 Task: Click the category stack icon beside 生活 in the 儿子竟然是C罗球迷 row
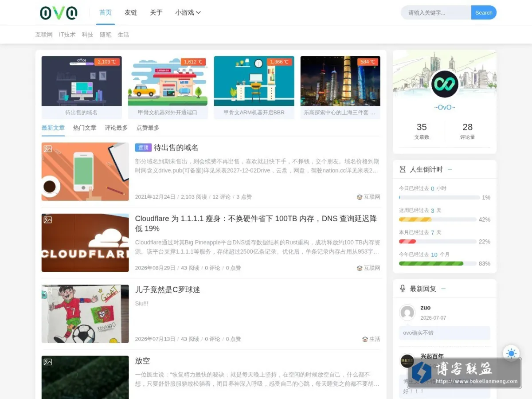(x=365, y=339)
